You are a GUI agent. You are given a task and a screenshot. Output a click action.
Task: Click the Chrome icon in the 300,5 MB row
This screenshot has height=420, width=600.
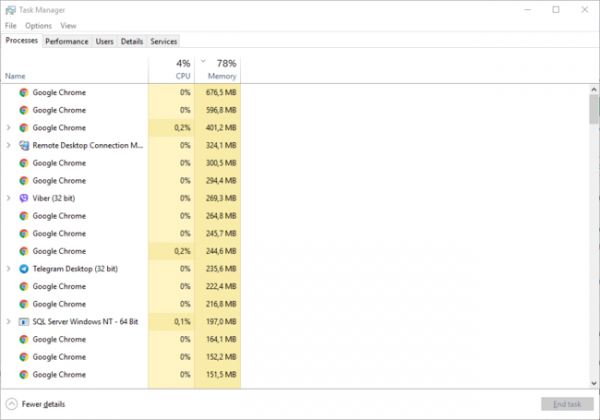(x=24, y=163)
